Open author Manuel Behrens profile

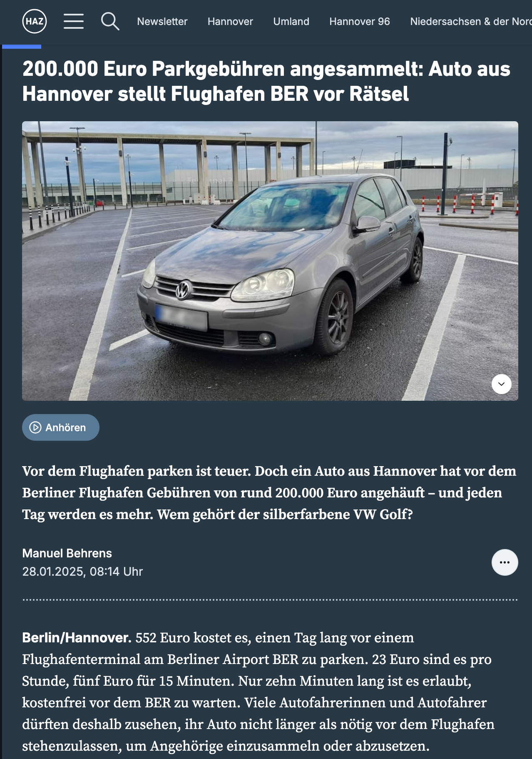pyautogui.click(x=67, y=553)
